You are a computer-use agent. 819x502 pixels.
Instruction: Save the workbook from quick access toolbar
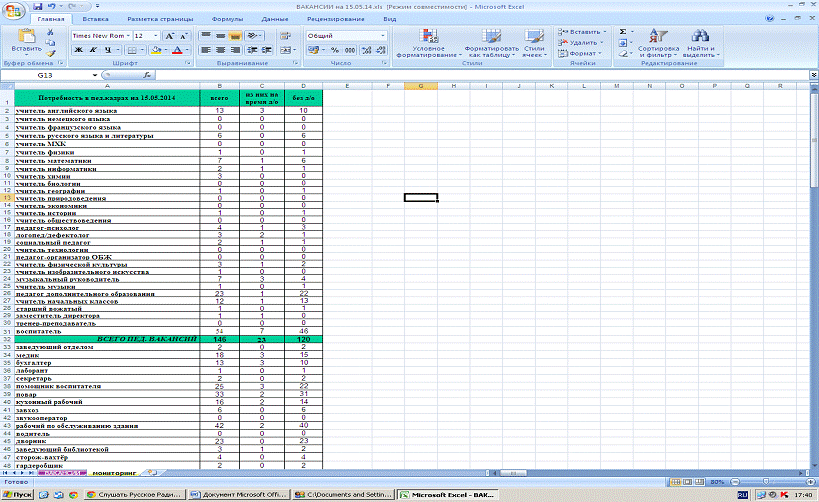tap(38, 5)
